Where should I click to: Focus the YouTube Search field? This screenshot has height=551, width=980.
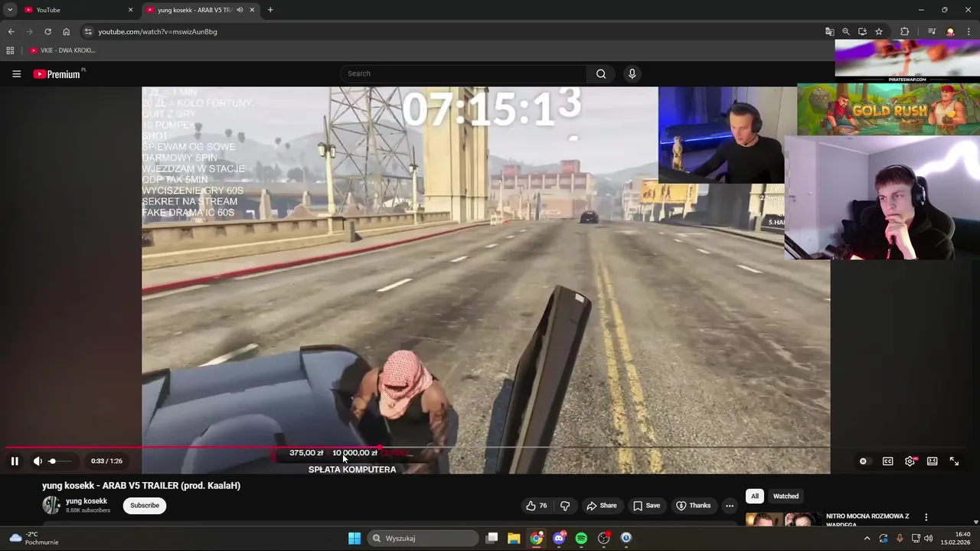point(463,73)
